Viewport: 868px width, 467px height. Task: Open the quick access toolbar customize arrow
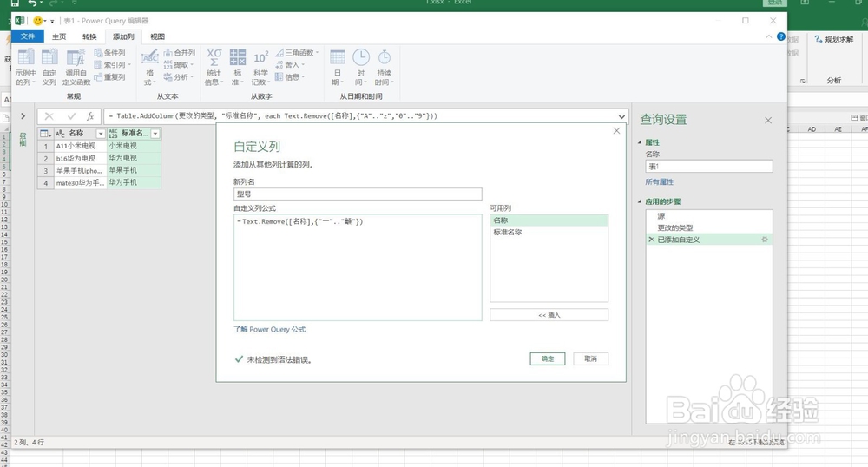point(52,21)
